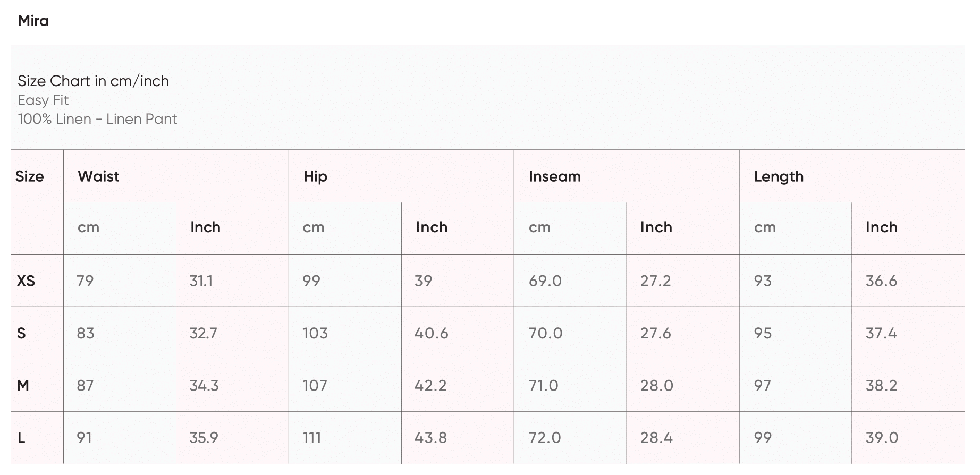Image resolution: width=980 pixels, height=475 pixels.
Task: Click "100% Linen - Linen Pant" text
Action: [x=97, y=118]
